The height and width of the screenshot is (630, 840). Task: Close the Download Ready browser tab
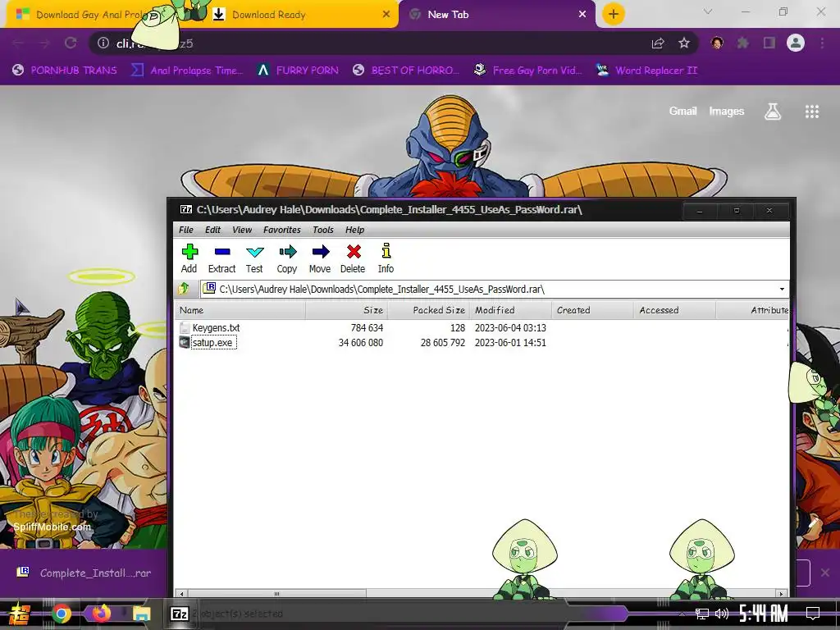coord(386,15)
